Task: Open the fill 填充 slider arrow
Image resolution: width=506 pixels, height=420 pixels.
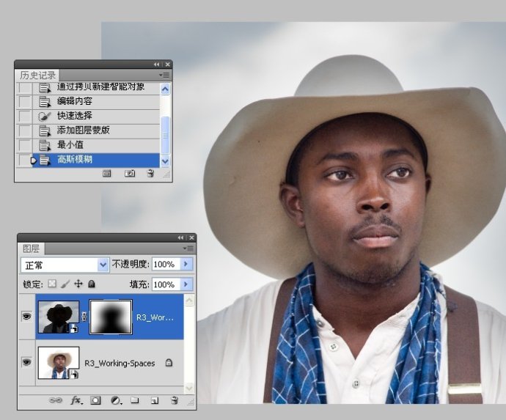Action: [186, 284]
